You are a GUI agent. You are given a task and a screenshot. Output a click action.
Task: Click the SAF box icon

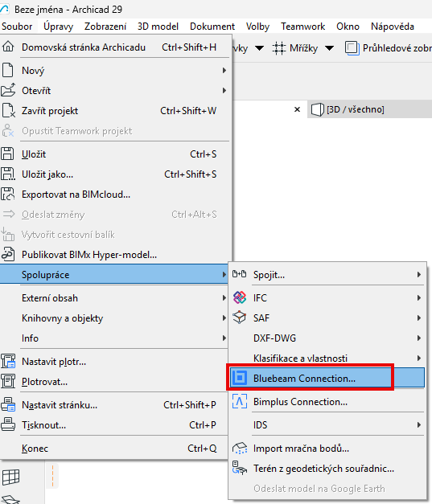point(239,318)
